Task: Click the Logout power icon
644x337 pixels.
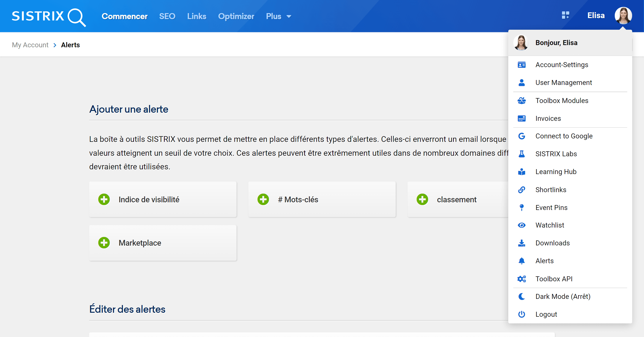Action: [x=521, y=314]
